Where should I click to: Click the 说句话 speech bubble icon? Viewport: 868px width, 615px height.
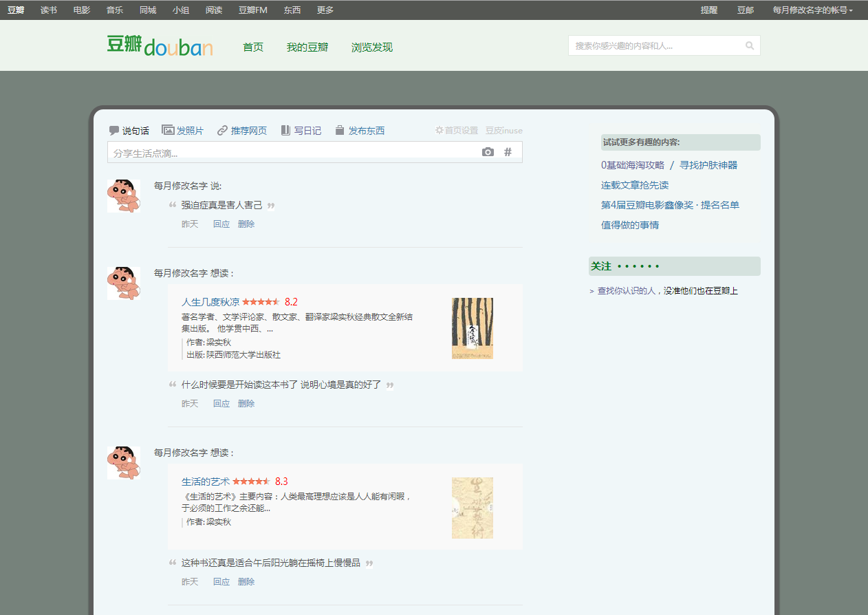coord(113,130)
